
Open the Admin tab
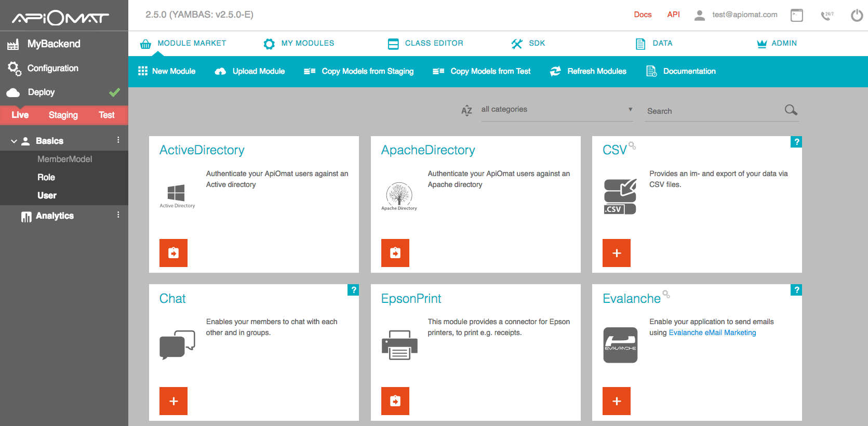click(777, 44)
